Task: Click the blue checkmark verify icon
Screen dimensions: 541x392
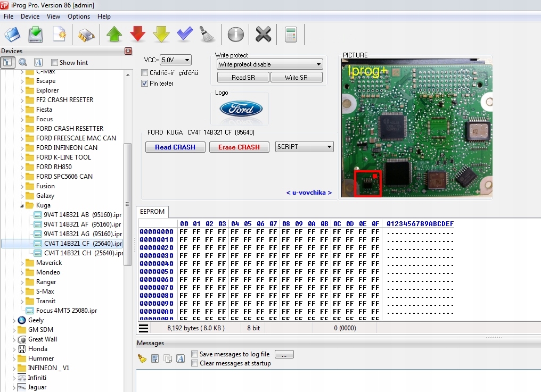Action: click(185, 35)
